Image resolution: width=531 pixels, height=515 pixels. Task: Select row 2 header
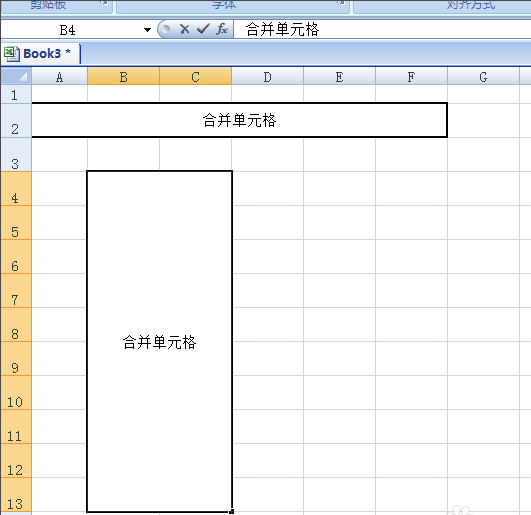[16, 121]
